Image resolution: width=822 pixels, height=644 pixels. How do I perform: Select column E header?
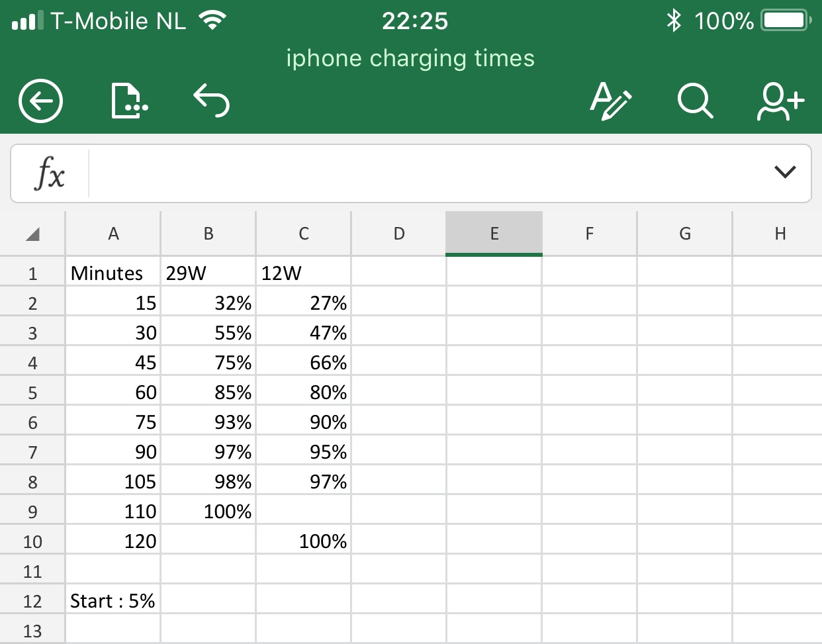[x=494, y=234]
